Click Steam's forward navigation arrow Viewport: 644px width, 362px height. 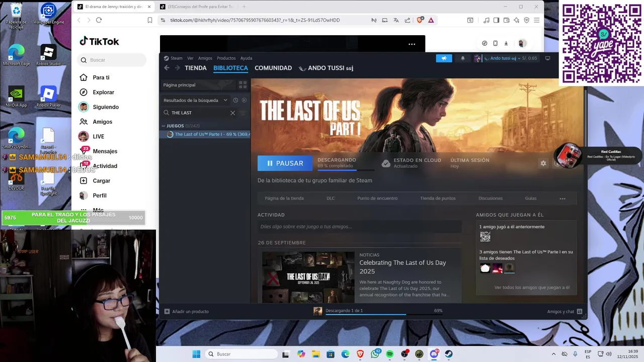(177, 68)
